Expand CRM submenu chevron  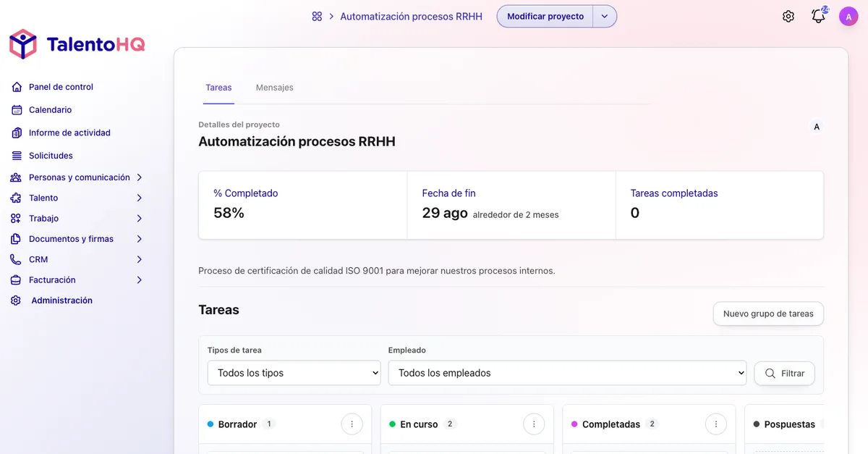click(140, 259)
